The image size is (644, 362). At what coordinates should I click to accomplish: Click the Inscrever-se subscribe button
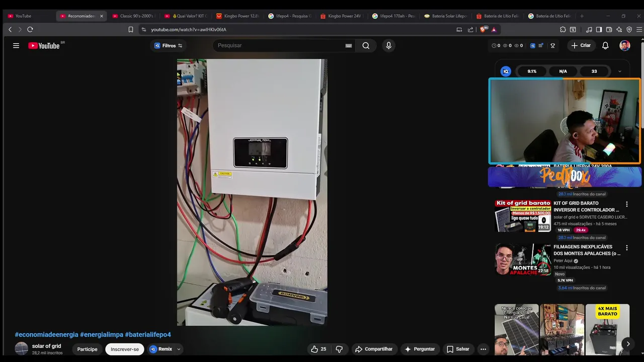[125, 349]
